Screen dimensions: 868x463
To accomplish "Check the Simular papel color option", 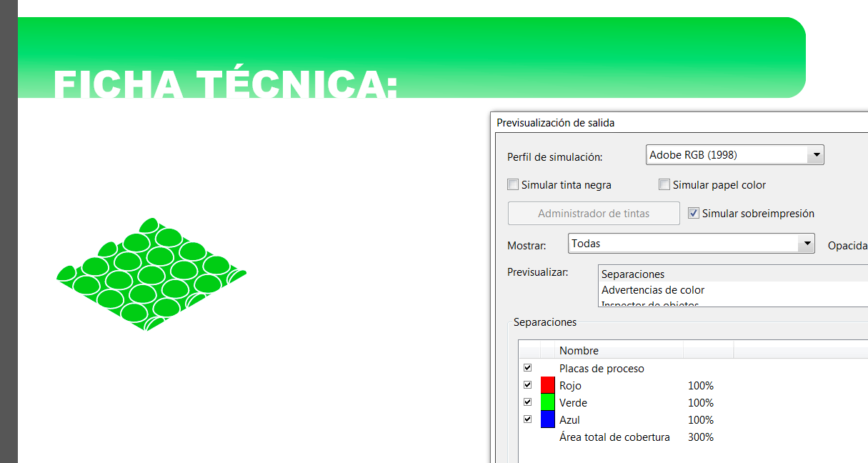I will click(x=664, y=185).
